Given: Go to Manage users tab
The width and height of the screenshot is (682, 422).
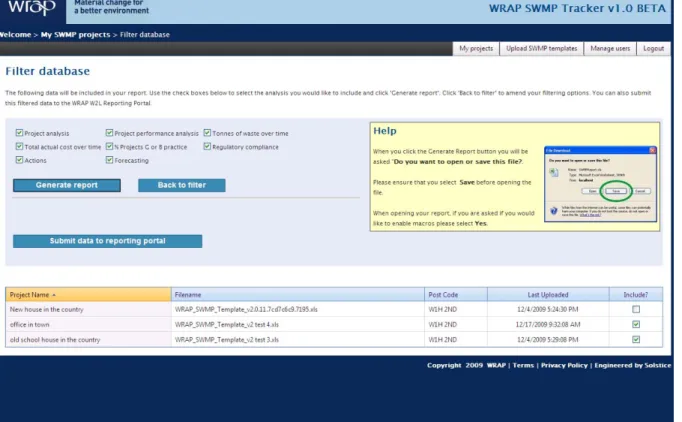Looking at the screenshot, I should (x=610, y=48).
